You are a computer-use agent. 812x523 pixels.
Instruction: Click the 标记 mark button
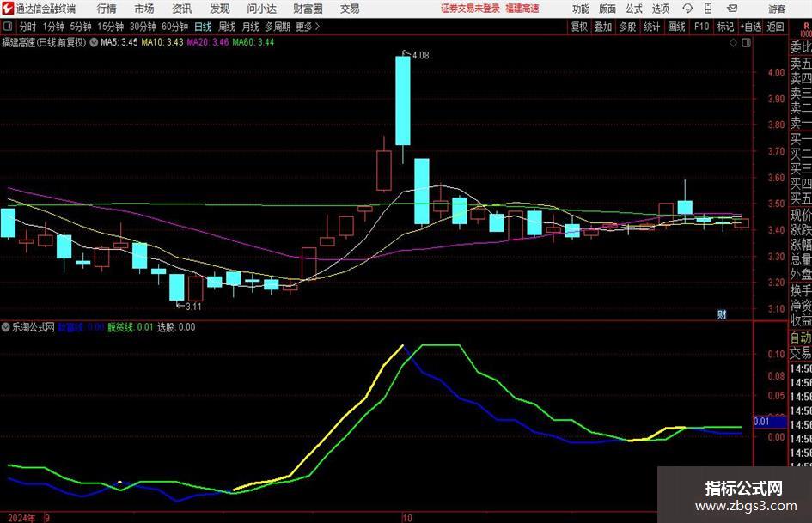725,27
